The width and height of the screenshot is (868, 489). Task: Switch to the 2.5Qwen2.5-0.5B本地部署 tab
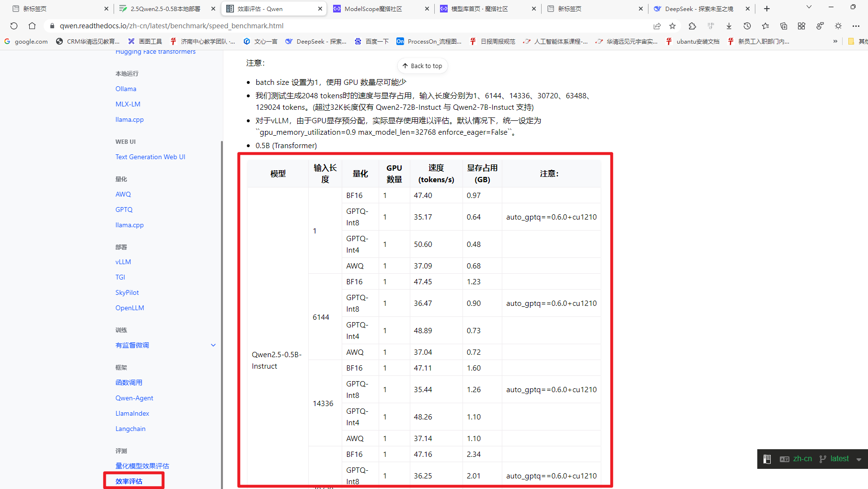[x=165, y=9]
